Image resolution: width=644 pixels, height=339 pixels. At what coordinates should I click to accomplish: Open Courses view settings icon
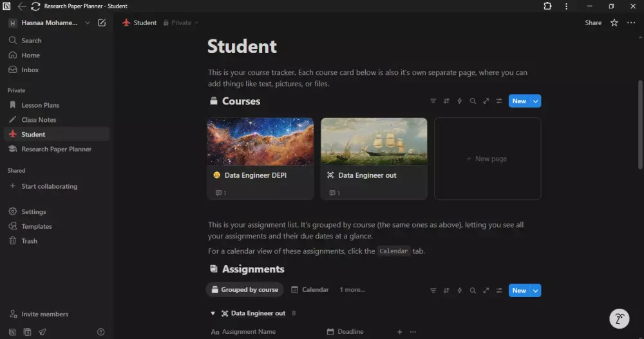pos(499,101)
